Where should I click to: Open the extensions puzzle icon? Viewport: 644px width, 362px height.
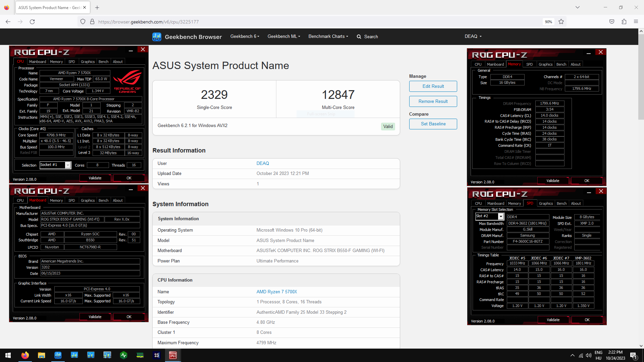624,22
